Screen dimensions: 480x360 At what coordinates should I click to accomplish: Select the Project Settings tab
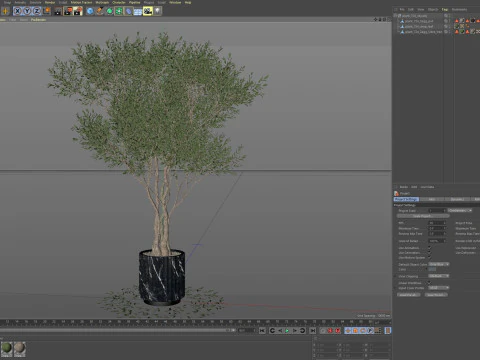coord(406,199)
